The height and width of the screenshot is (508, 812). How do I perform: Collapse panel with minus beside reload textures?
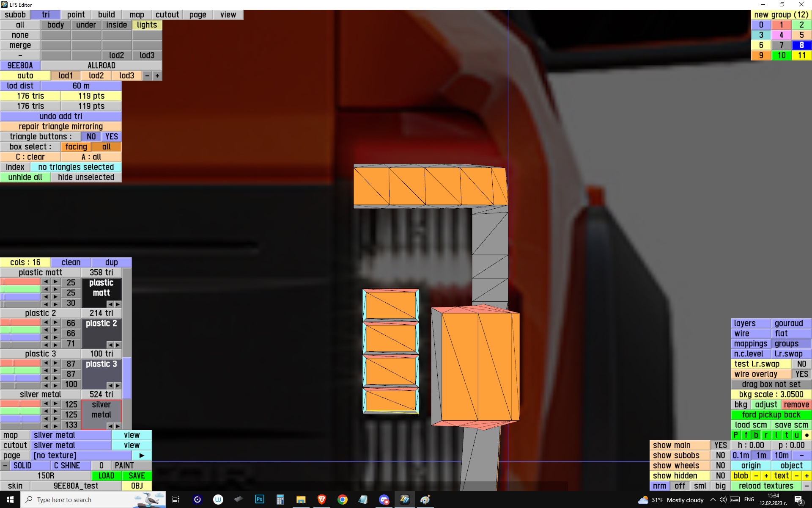[x=807, y=486]
